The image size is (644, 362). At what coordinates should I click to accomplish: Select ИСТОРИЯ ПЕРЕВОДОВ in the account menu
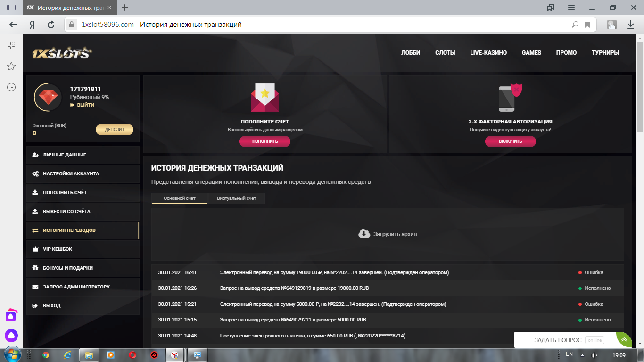point(83,230)
